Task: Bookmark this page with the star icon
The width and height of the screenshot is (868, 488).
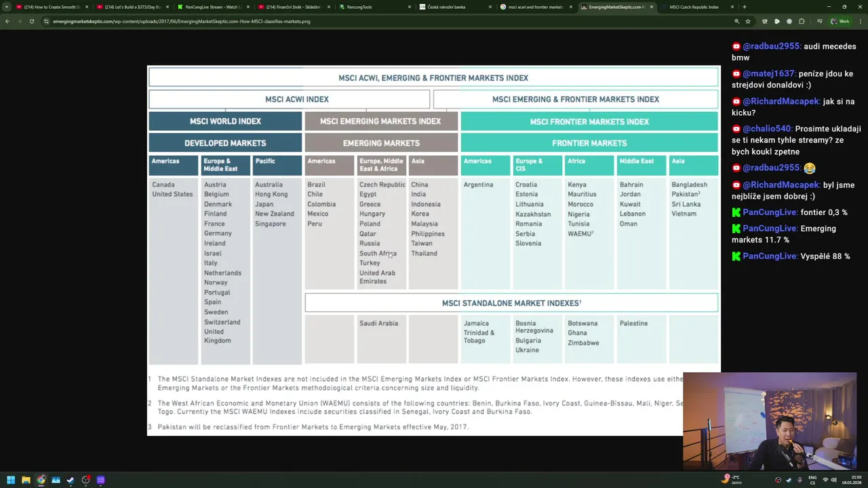Action: 748,21
